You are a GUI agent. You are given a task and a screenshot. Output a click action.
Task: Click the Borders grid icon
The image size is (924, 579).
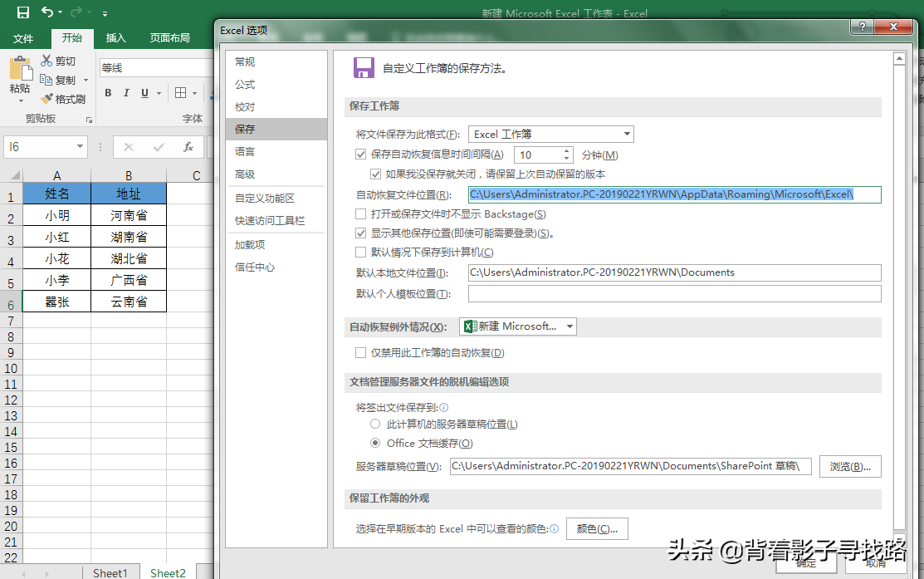coord(181,92)
